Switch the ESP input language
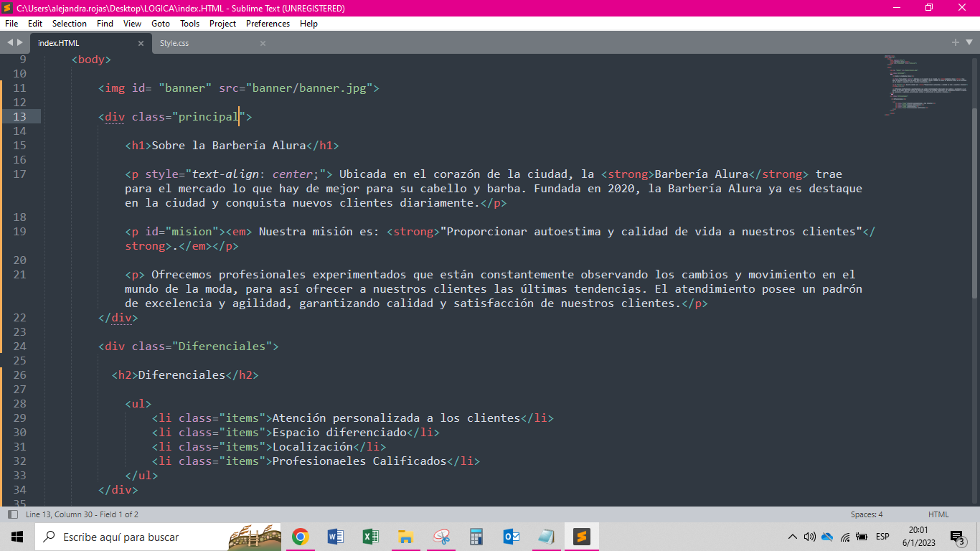Screen dimensions: 980x551 [882, 537]
